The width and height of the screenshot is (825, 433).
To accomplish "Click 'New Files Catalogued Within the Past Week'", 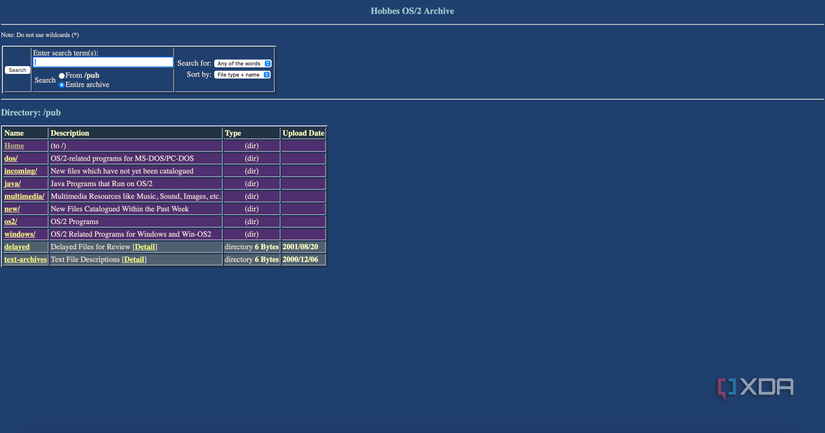I will (x=119, y=209).
